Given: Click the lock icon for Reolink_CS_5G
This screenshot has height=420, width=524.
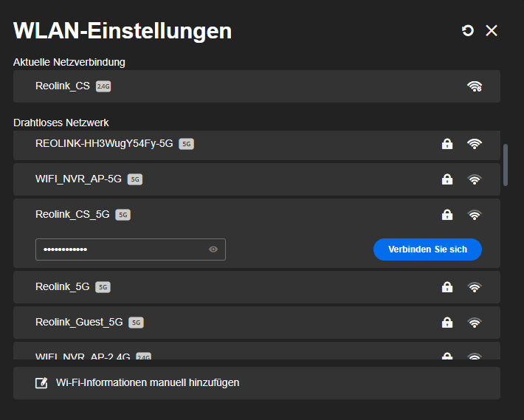Looking at the screenshot, I should (x=447, y=215).
